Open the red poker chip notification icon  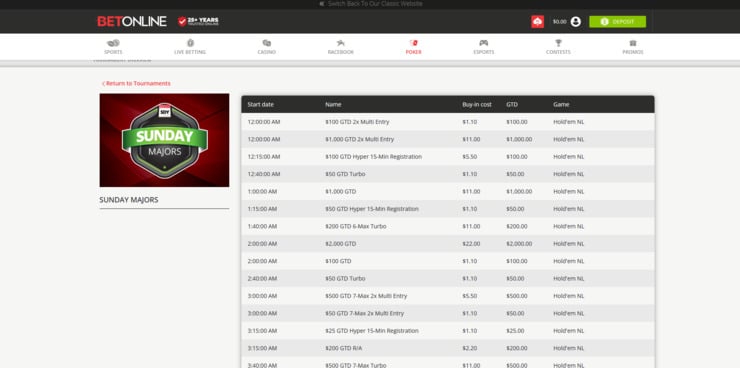click(x=538, y=22)
